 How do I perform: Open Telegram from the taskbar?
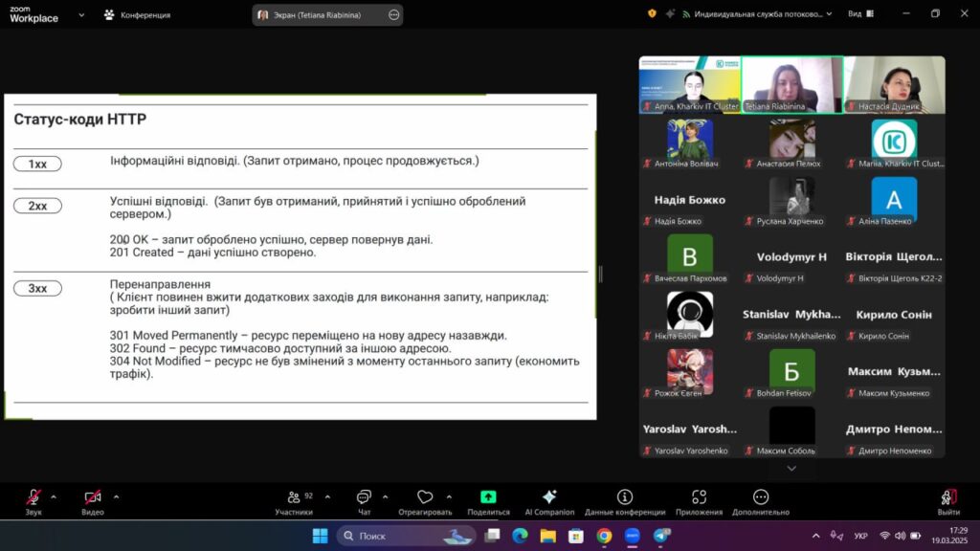661,536
